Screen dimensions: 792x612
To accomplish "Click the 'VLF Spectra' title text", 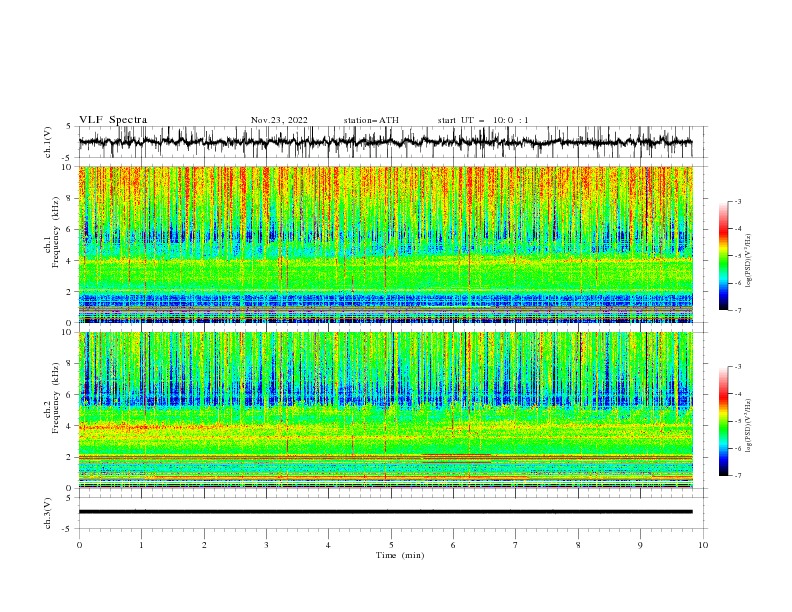I will coord(113,120).
